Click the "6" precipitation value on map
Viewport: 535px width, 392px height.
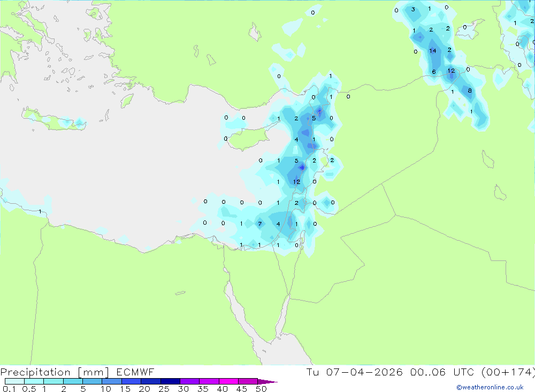434,72
